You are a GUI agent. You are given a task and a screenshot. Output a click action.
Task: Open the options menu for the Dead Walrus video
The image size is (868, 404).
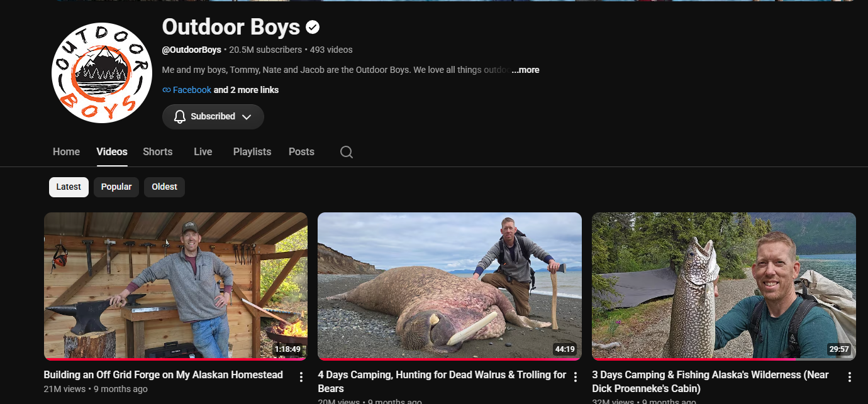click(x=575, y=377)
